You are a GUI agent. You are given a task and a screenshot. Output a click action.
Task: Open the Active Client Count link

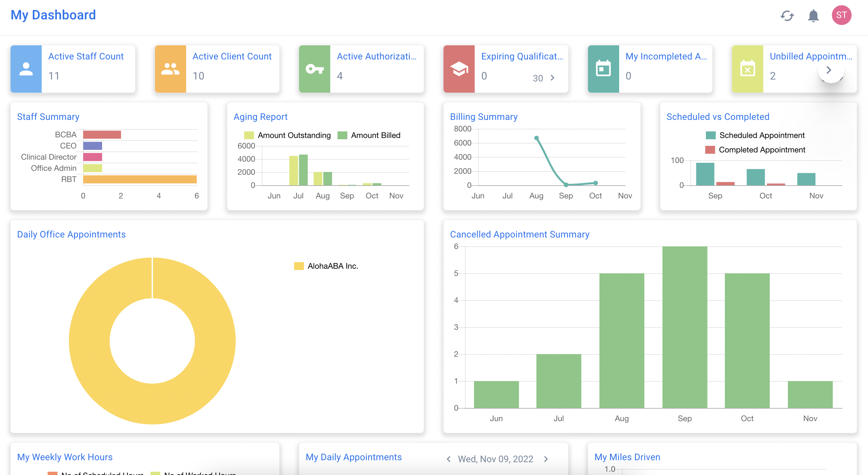pyautogui.click(x=232, y=56)
